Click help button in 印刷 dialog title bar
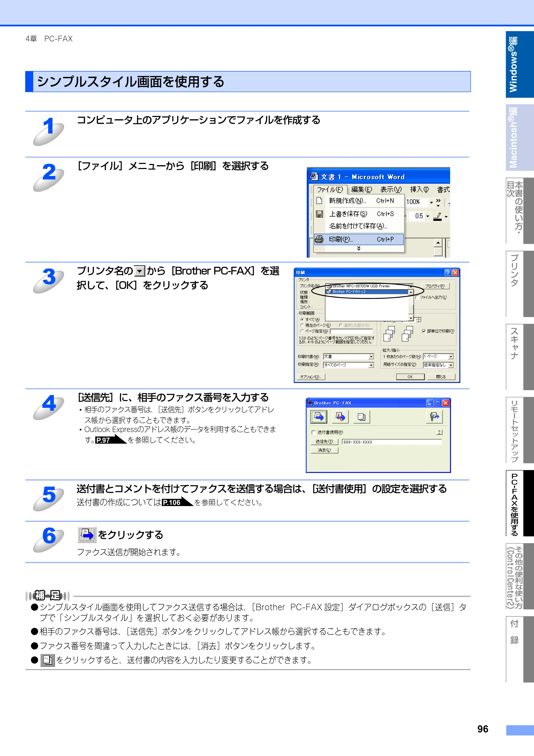This screenshot has height=756, width=534. click(x=447, y=272)
